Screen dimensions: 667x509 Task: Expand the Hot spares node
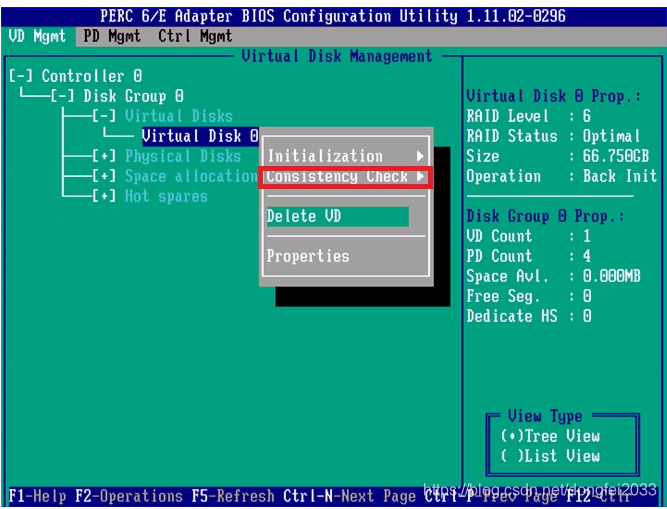(x=104, y=196)
